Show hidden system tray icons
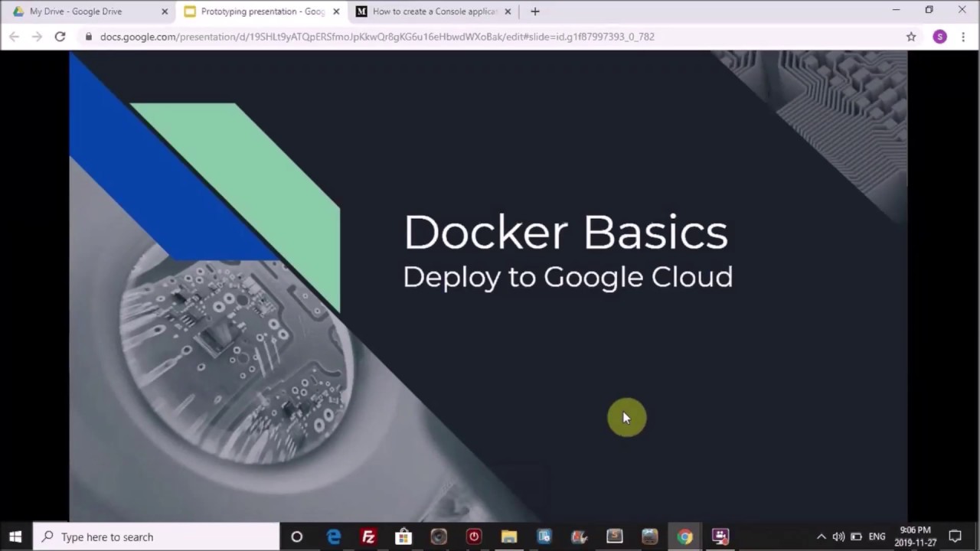 pyautogui.click(x=822, y=536)
